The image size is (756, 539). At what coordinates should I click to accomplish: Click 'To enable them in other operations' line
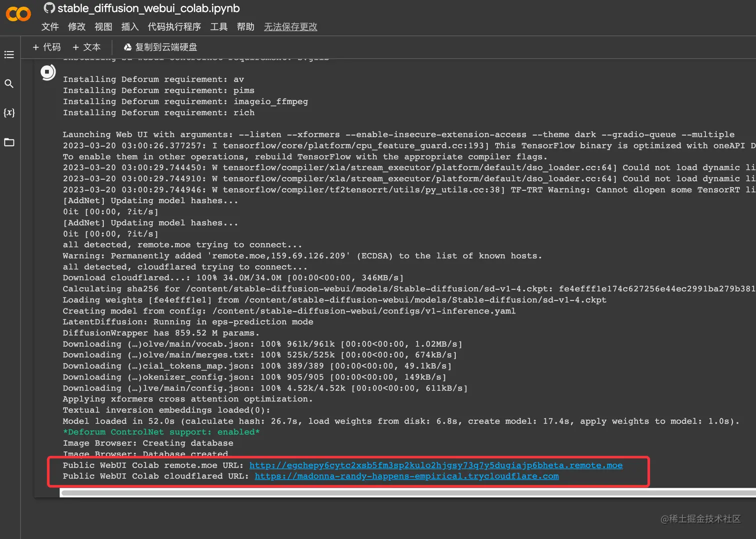(x=305, y=156)
